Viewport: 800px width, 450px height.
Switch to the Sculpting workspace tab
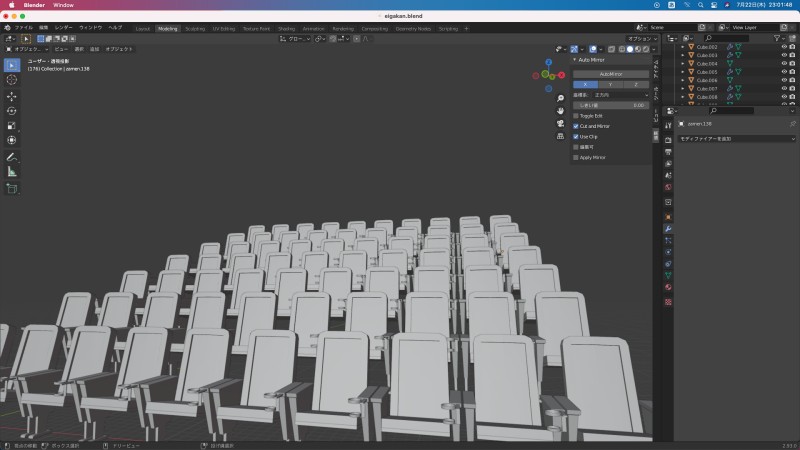pos(194,28)
